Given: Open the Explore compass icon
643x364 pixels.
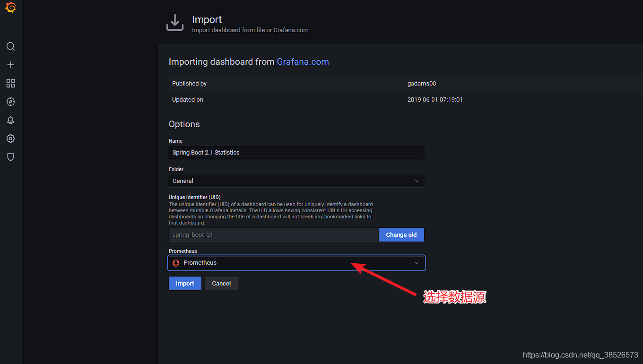Looking at the screenshot, I should coord(10,102).
